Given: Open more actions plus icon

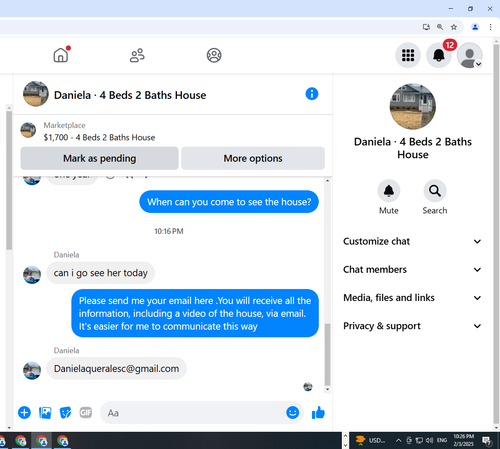Looking at the screenshot, I should coord(24,413).
